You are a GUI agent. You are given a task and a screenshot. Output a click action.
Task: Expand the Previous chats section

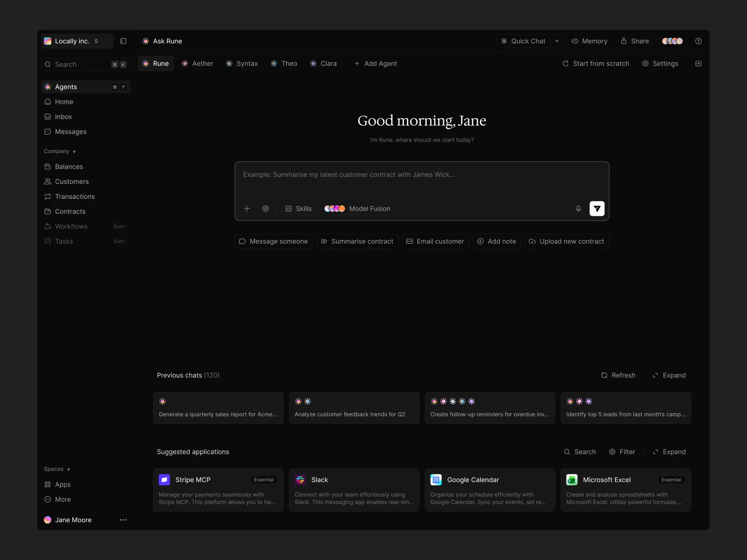(669, 375)
